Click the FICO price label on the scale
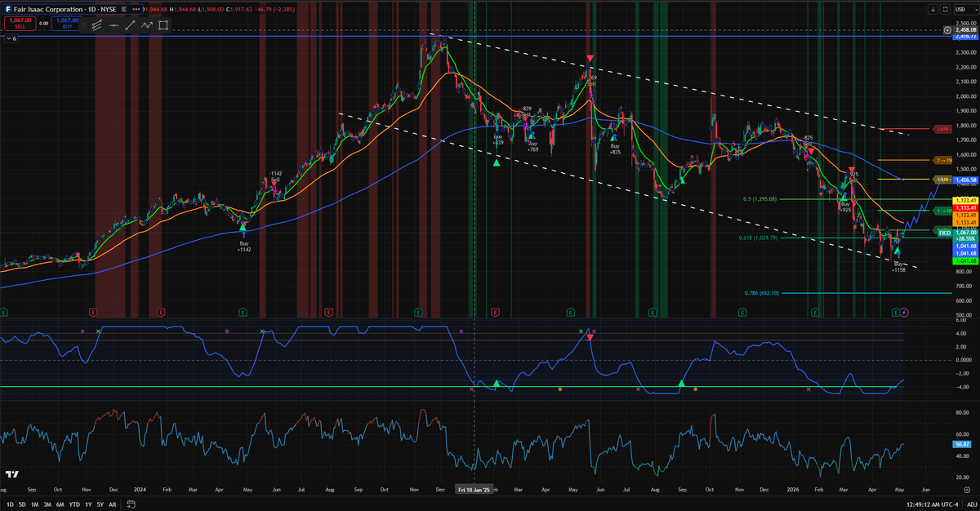Viewport: 980px width, 511px height. click(x=945, y=233)
